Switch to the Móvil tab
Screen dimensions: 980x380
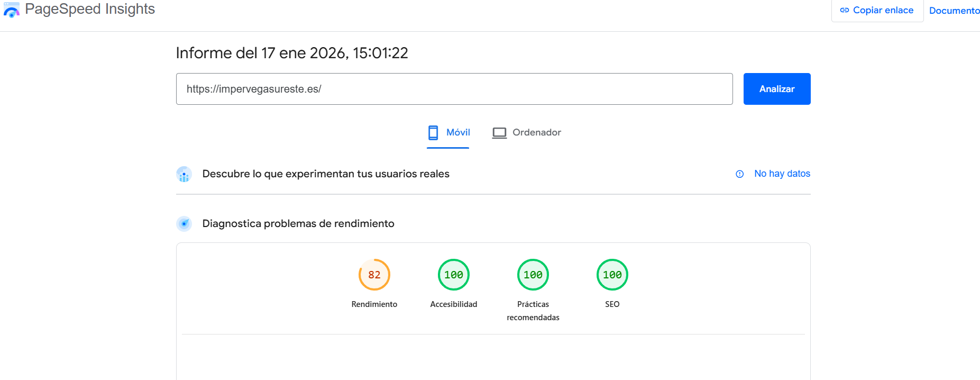pyautogui.click(x=448, y=132)
